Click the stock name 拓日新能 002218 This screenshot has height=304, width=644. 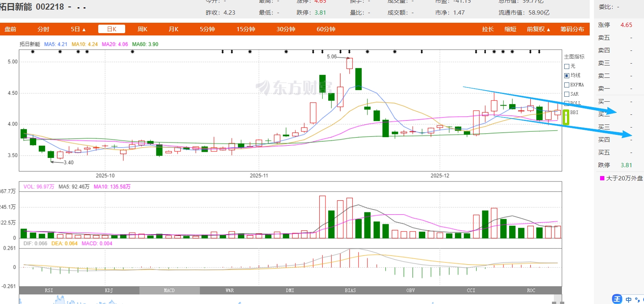point(32,7)
